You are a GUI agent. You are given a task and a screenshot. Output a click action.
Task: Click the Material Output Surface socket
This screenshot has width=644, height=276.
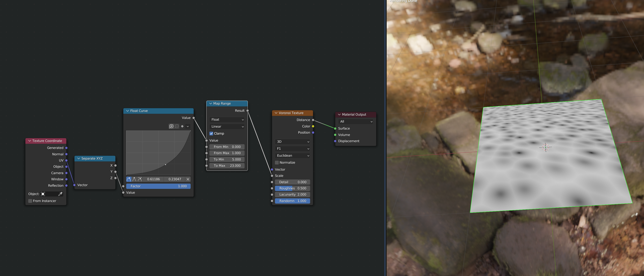pyautogui.click(x=335, y=128)
